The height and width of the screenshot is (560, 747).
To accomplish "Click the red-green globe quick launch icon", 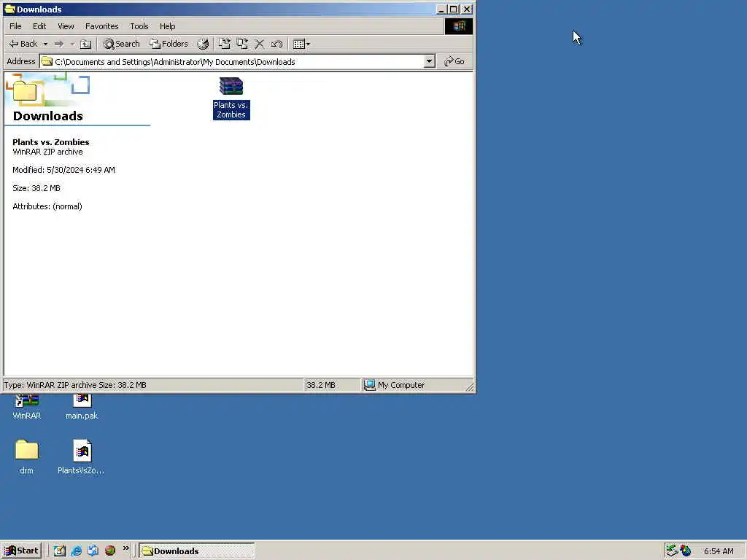I will click(x=110, y=551).
